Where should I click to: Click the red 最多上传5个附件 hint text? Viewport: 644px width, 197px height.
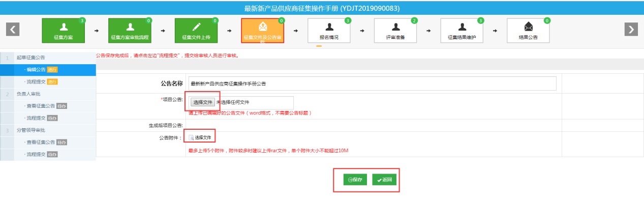tap(268, 151)
